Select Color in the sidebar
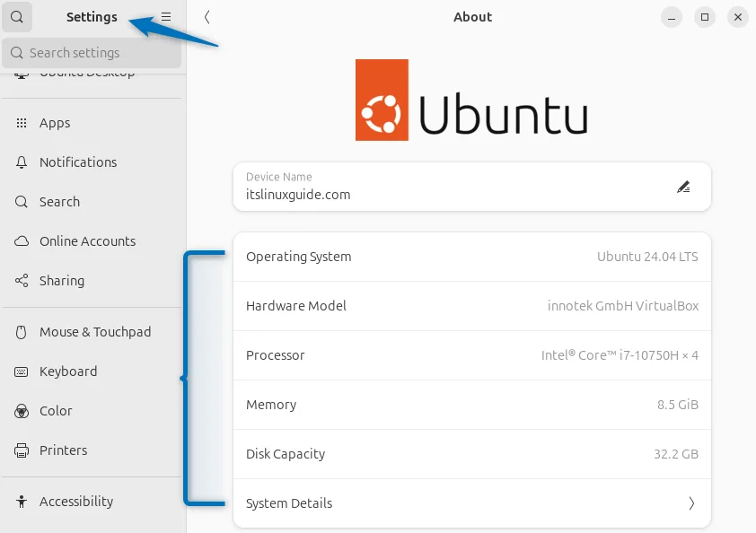 pyautogui.click(x=92, y=411)
